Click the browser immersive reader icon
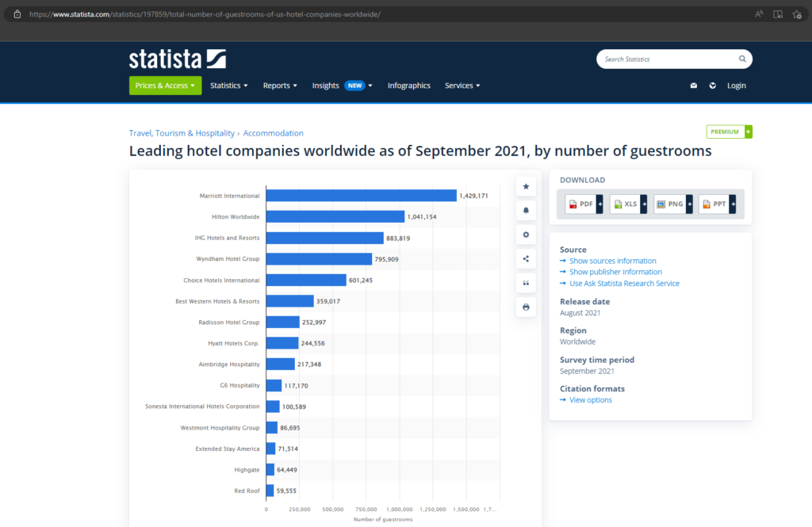 pyautogui.click(x=778, y=14)
